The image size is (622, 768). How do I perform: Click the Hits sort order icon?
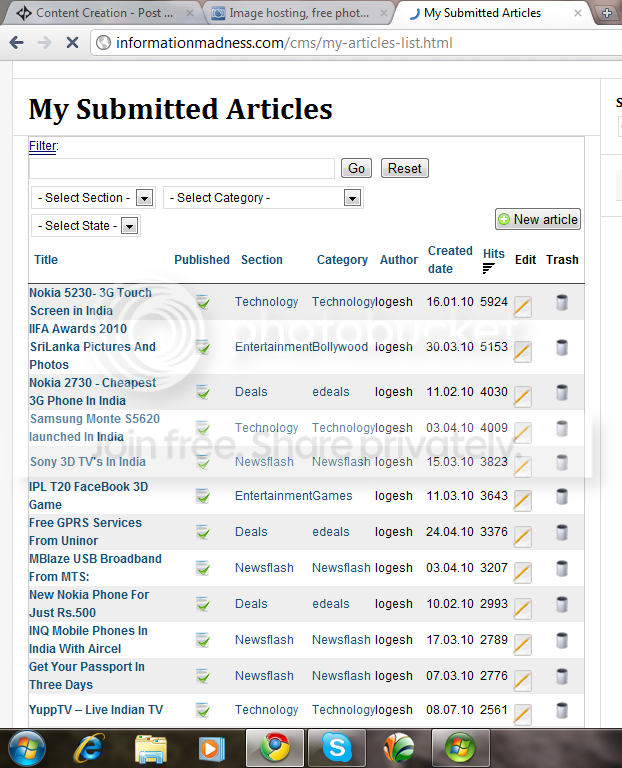(x=489, y=268)
